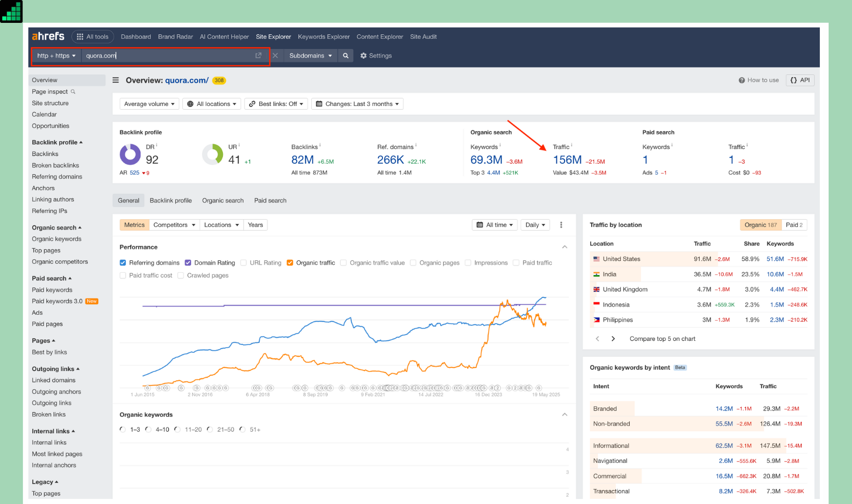Click the Organic search Traffic info icon
This screenshot has height=504, width=852.
572,145
